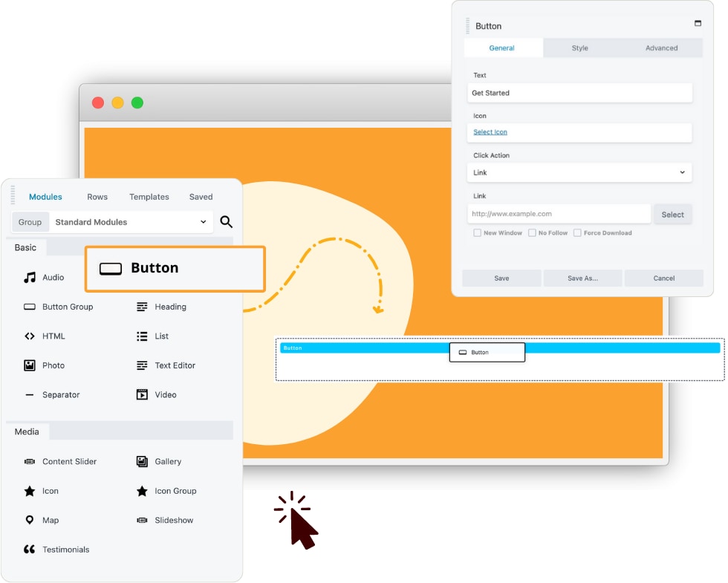The height and width of the screenshot is (583, 728).
Task: Select the Map module icon
Action: click(28, 520)
